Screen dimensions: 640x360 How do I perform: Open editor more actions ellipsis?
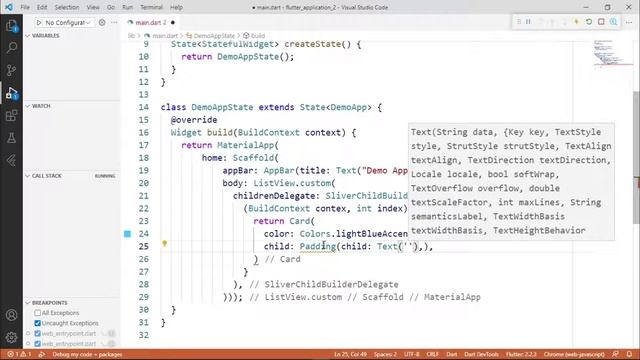629,22
